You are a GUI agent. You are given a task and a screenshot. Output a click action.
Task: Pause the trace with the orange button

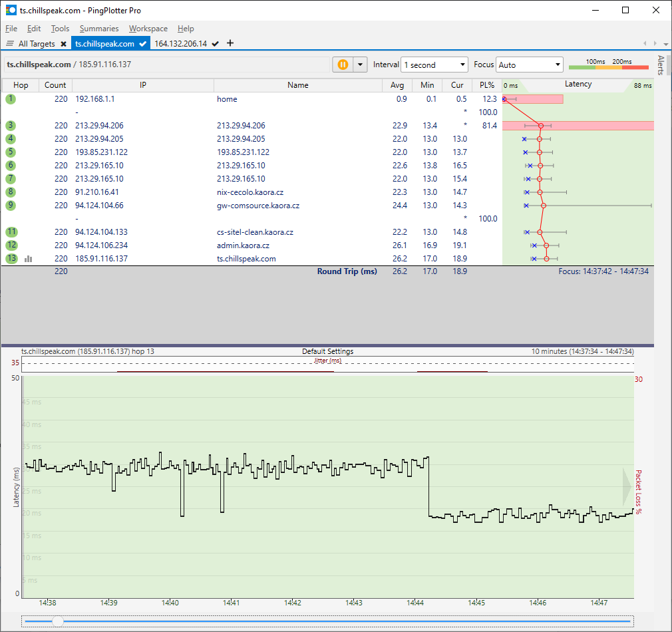click(343, 65)
